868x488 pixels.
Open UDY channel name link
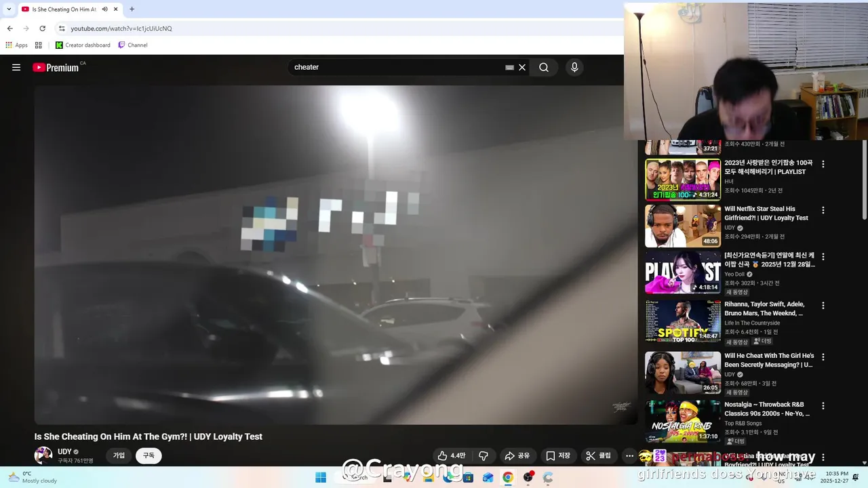point(64,451)
